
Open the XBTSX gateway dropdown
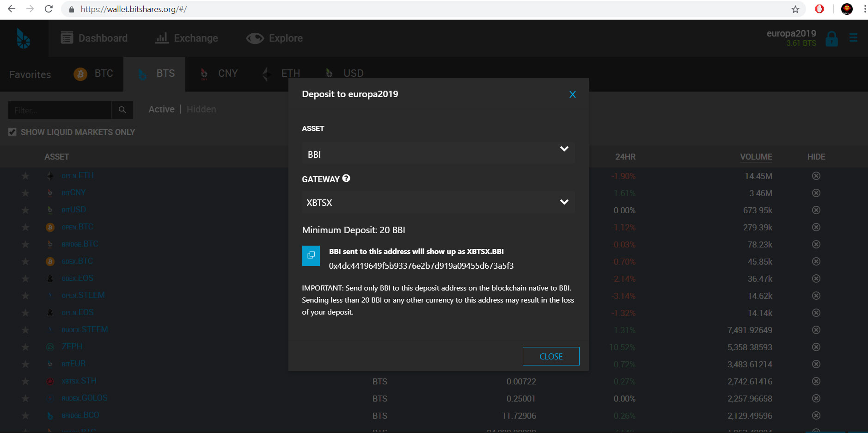(438, 202)
